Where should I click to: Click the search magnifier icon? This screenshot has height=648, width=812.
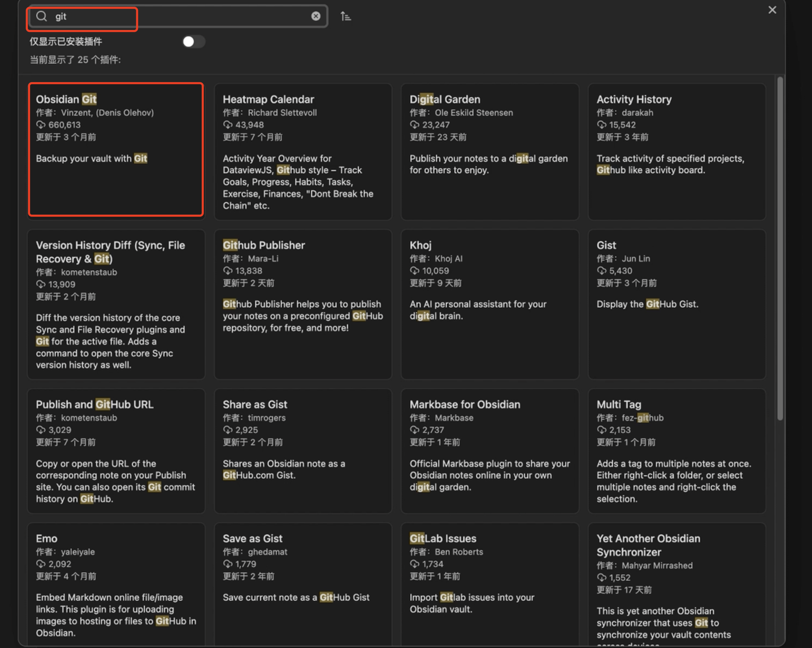(x=42, y=16)
